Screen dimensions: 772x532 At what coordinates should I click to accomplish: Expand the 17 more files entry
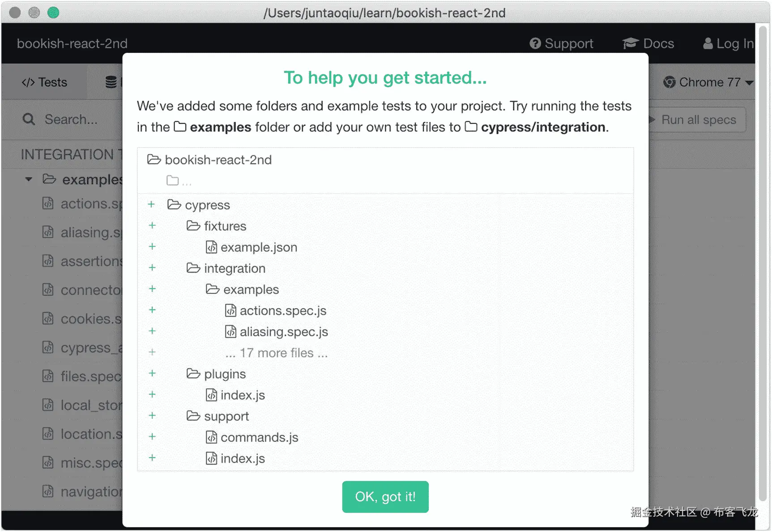point(277,353)
